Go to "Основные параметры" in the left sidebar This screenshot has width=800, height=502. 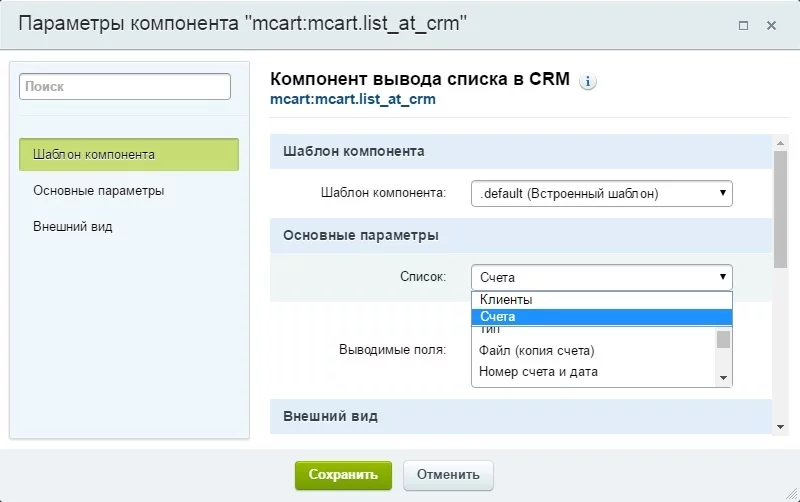coord(98,190)
